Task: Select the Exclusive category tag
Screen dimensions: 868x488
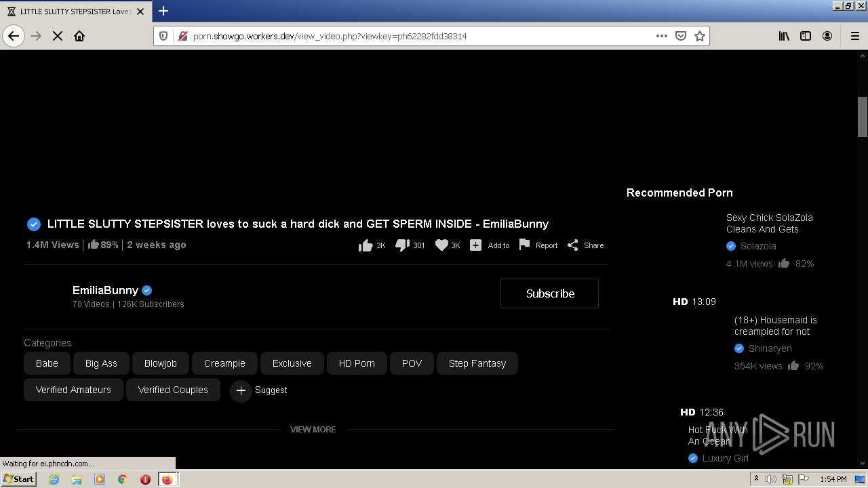Action: pyautogui.click(x=292, y=363)
